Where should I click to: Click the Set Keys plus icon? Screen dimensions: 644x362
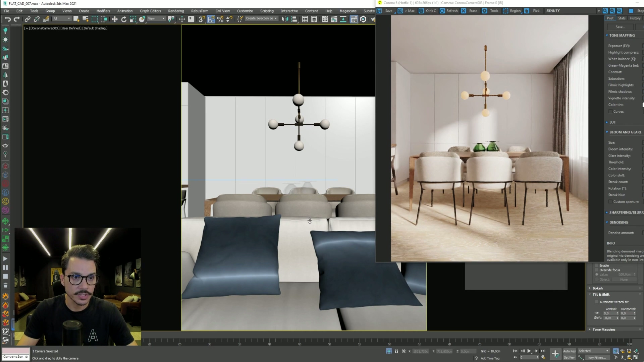555,354
